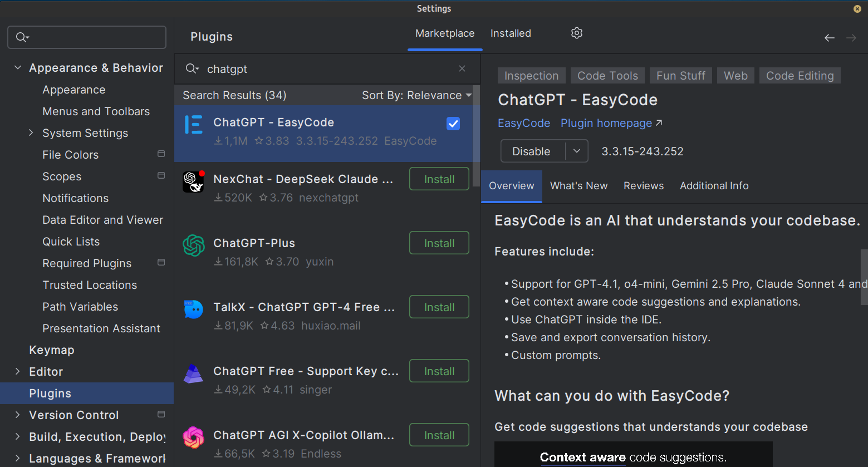
Task: Open the Disable button dropdown arrow
Action: [x=577, y=151]
